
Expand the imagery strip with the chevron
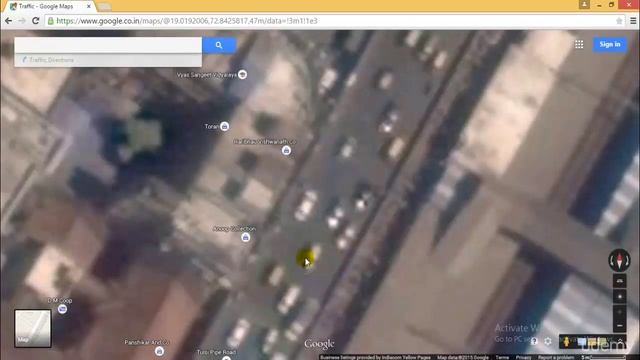(x=620, y=341)
